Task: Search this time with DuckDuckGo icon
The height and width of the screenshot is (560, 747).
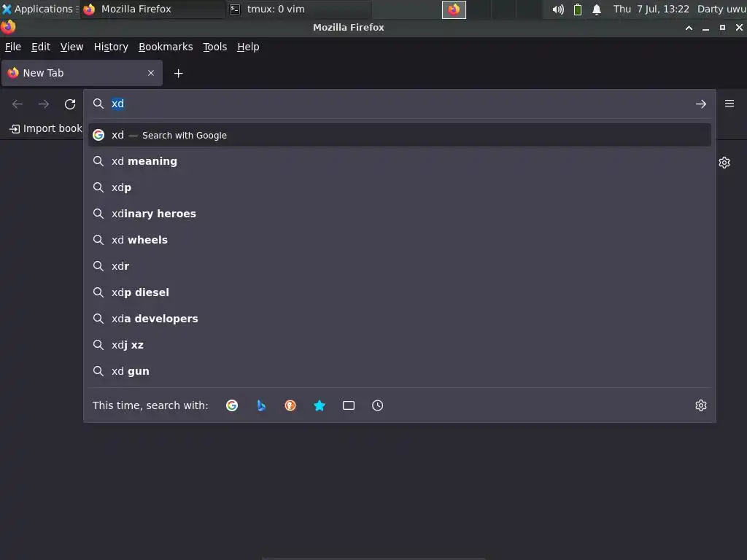Action: pos(290,405)
